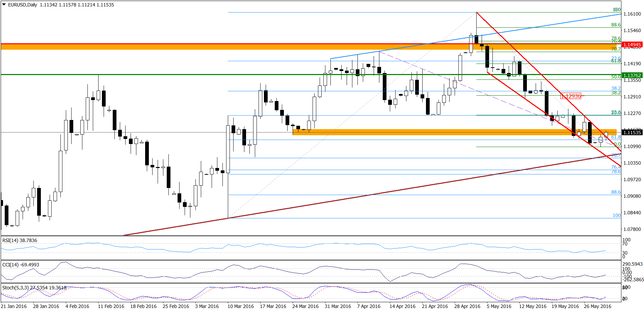Click the 21 Apr 2016 date label
The height and width of the screenshot is (311, 644).
(435, 306)
